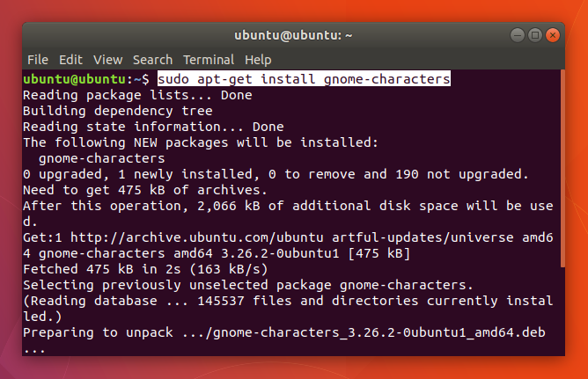Open the Help menu
This screenshot has width=588, height=379.
coord(258,60)
